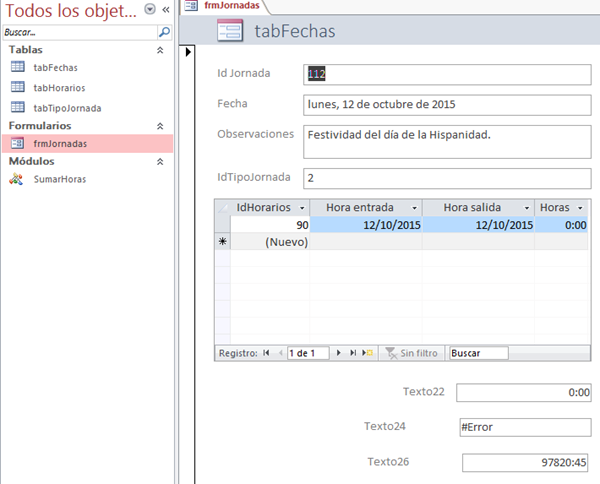The image size is (600, 484).
Task: Open Hora entrada column dropdown arrow
Action: 414,208
